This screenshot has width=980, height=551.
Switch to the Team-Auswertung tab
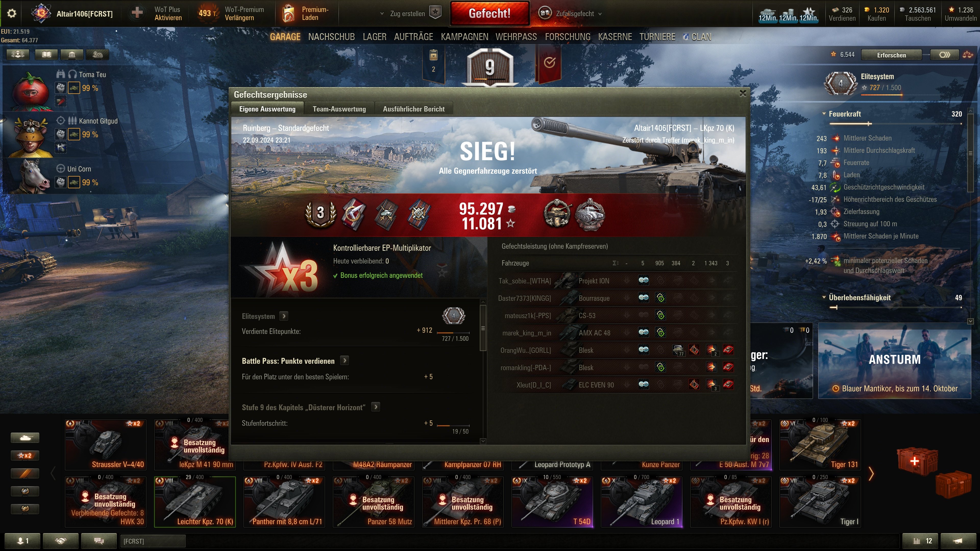[x=339, y=109]
